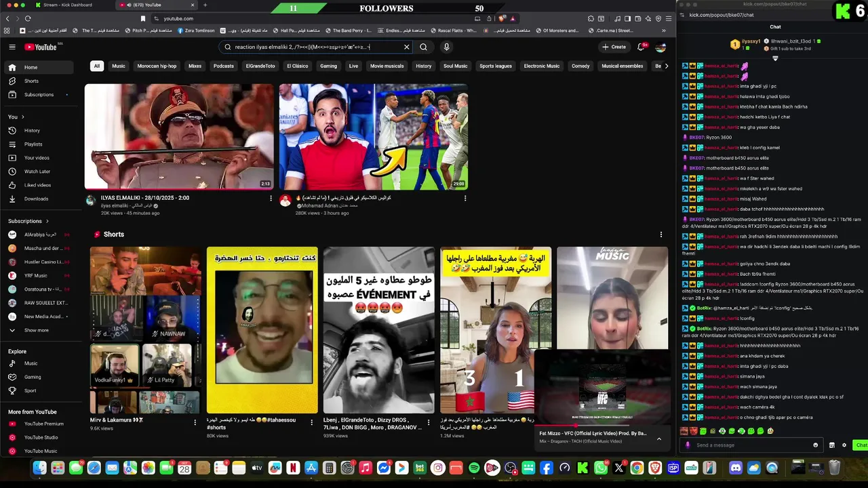
Task: Expand the miniplayer Fat Mizzo chevron
Action: click(658, 439)
